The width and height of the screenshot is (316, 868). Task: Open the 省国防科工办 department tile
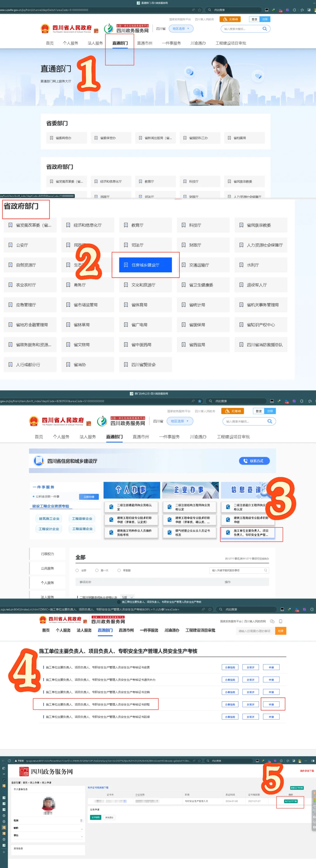pyautogui.click(x=200, y=138)
